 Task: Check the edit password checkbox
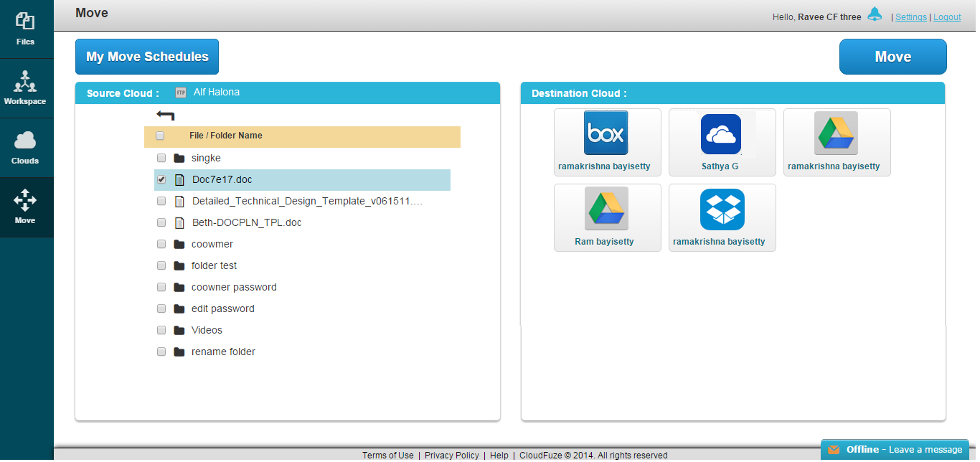pyautogui.click(x=161, y=308)
